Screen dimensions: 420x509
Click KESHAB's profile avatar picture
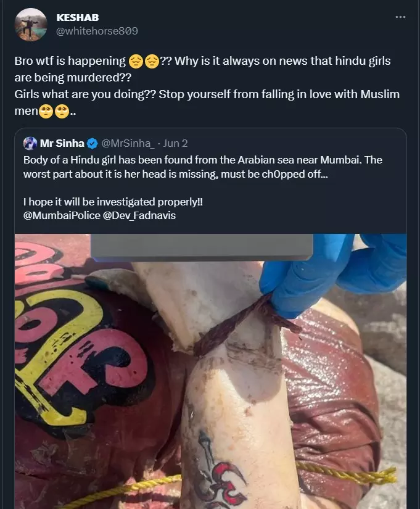31,25
